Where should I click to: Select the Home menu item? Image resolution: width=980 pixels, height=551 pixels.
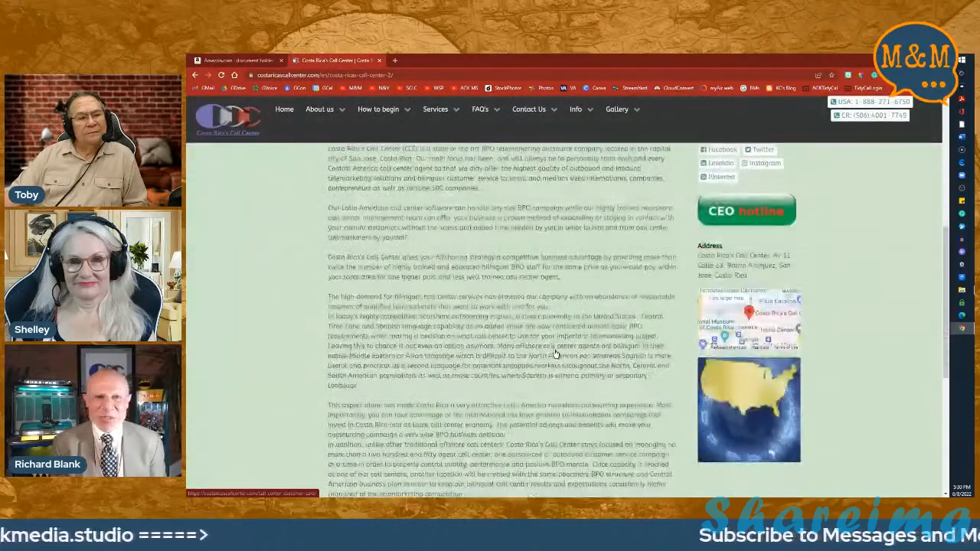[x=284, y=109]
